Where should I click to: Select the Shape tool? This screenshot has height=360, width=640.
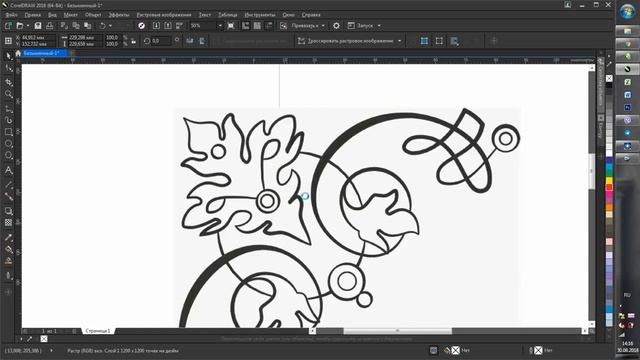(9, 69)
